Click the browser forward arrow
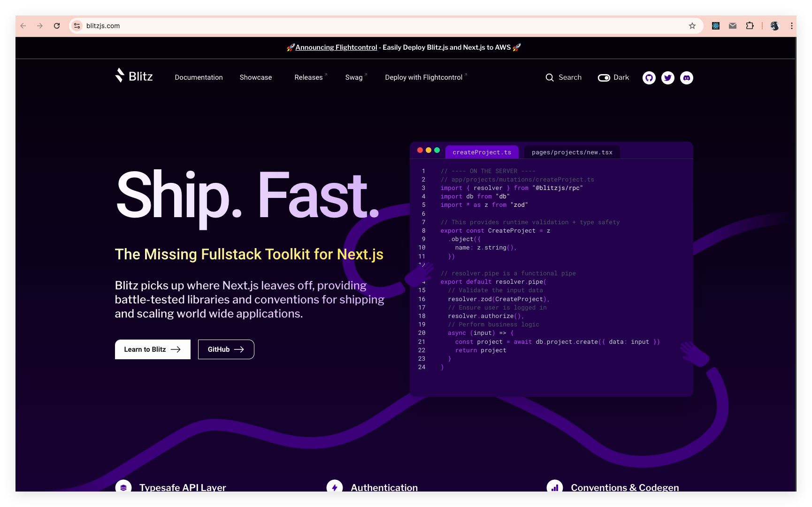 40,26
